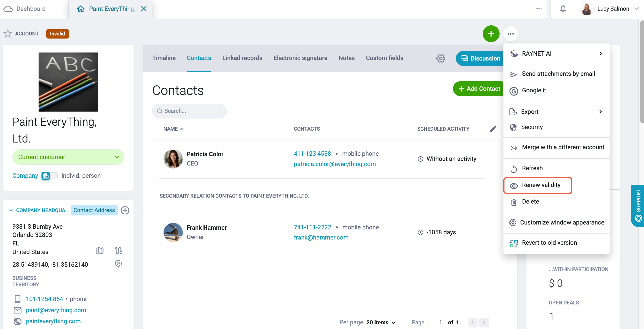Select Google it menu entry
644x329 pixels.
tap(557, 91)
